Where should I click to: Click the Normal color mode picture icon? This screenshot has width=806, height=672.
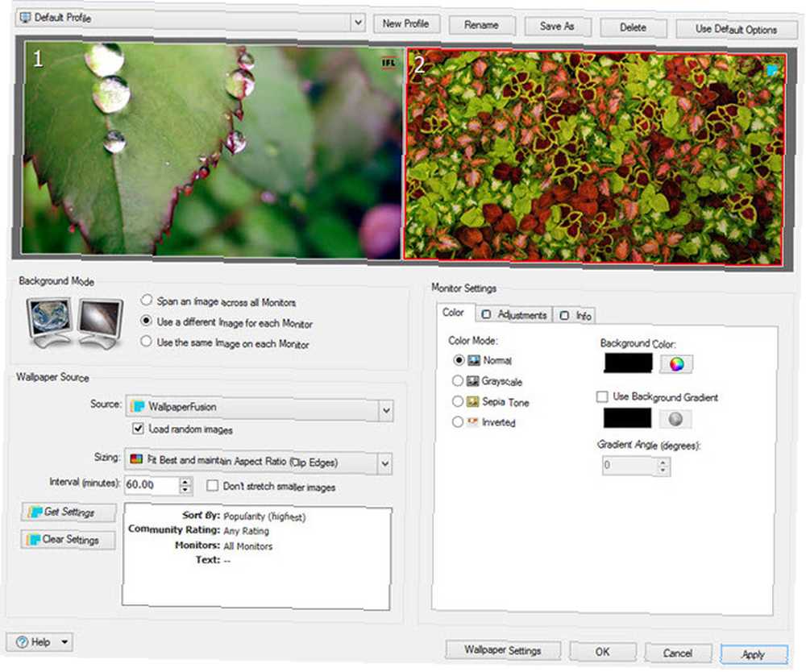click(473, 360)
